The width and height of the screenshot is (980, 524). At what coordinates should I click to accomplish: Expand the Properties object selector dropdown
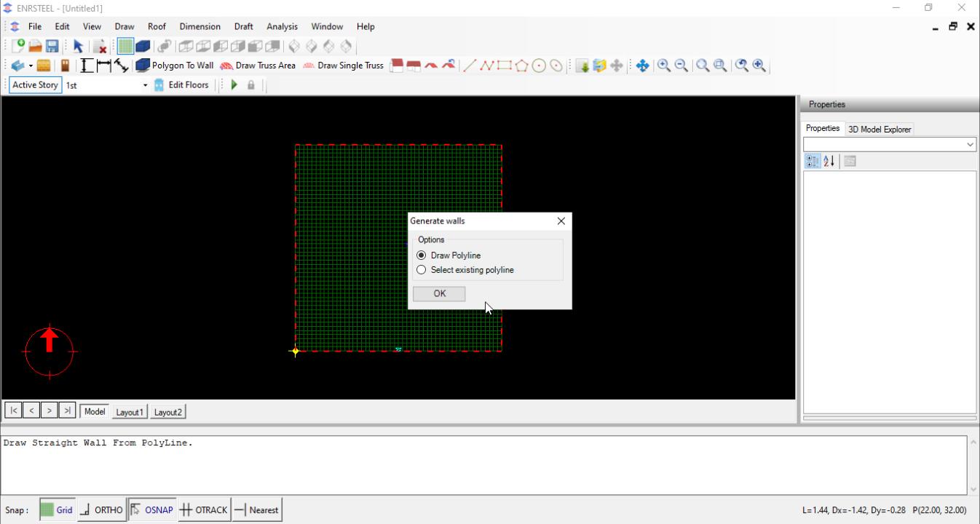[x=970, y=145]
